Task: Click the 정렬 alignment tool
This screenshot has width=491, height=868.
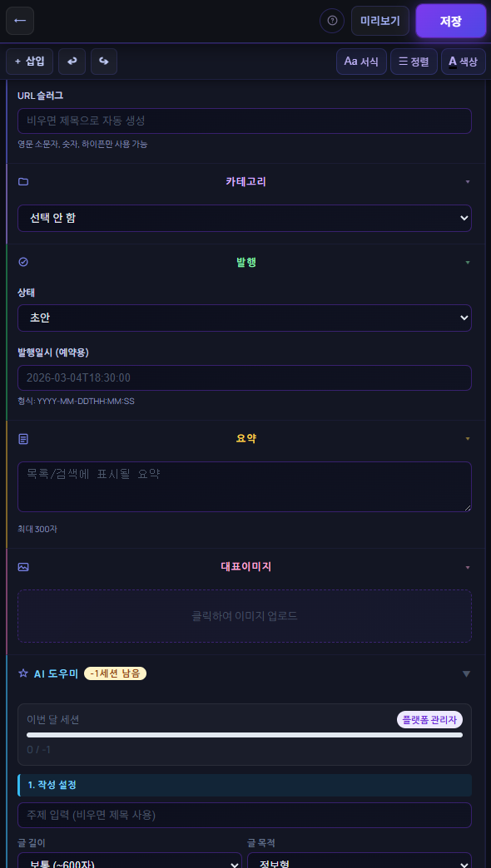Action: pyautogui.click(x=414, y=61)
